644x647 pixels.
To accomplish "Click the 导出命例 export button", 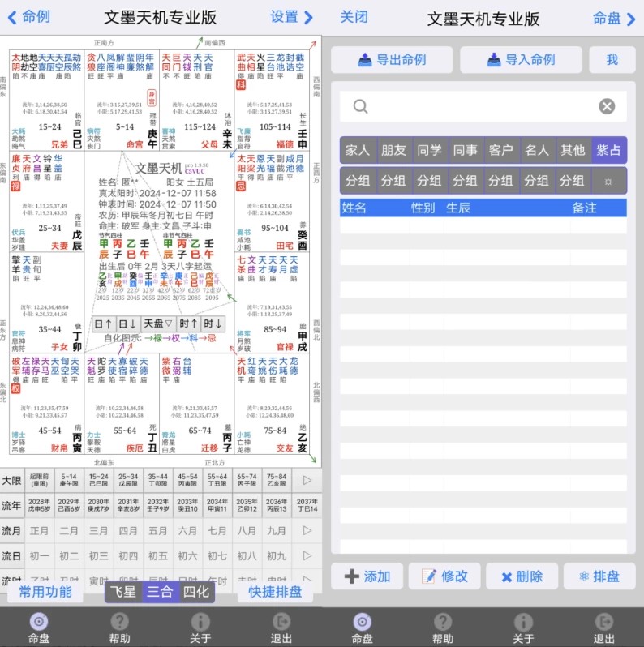I will click(x=392, y=59).
